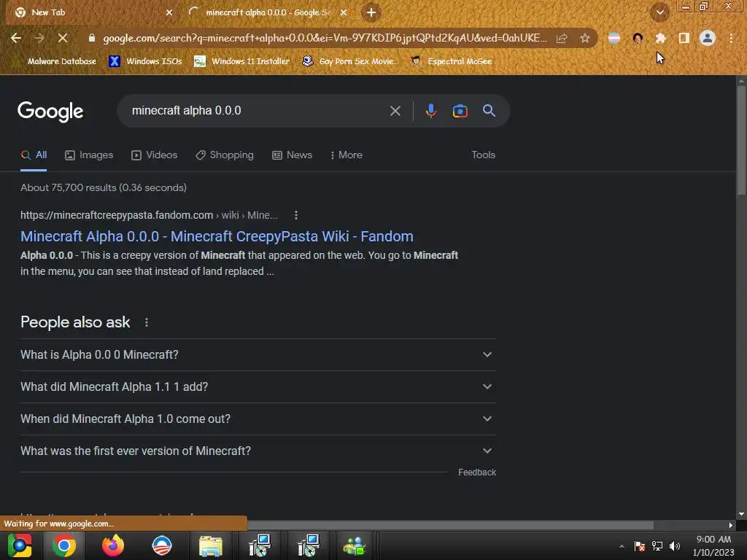The image size is (747, 560).
Task: Open Firefox from the taskbar
Action: (x=113, y=545)
